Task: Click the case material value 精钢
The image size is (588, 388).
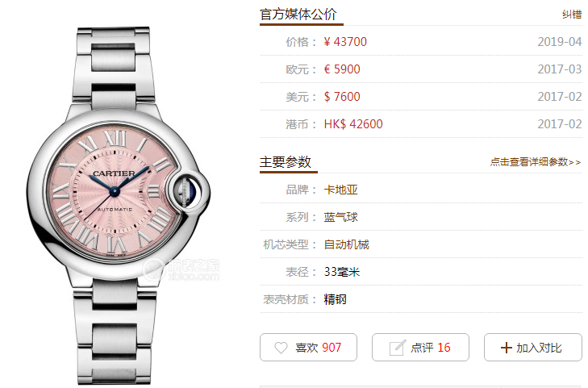Action: coord(335,299)
